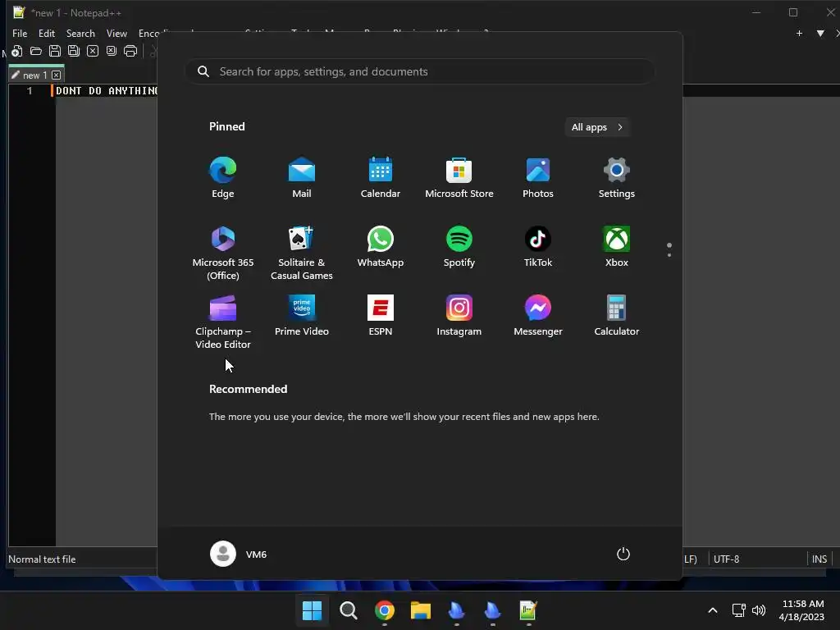Click Close All icon in Notepad++ toolbar

(x=112, y=51)
